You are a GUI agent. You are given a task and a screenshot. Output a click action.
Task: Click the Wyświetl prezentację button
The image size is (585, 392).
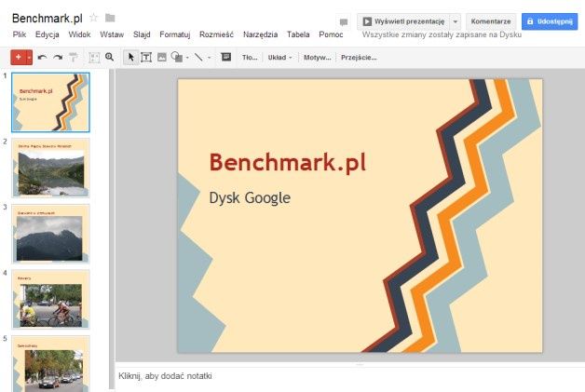pyautogui.click(x=403, y=21)
